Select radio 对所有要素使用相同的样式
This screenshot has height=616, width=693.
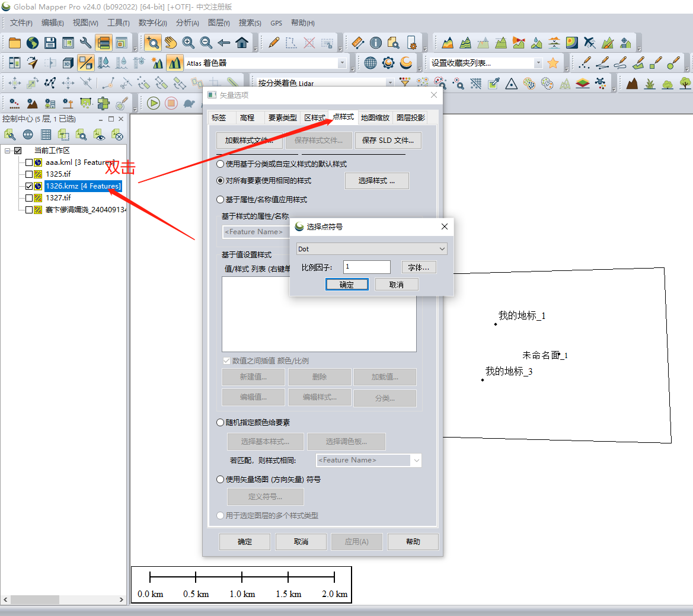(220, 181)
